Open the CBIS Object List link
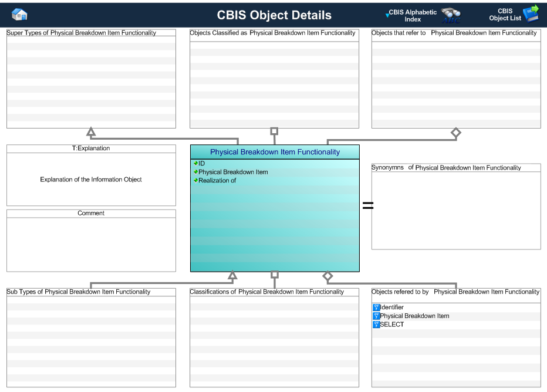The image size is (547, 392). [x=505, y=15]
